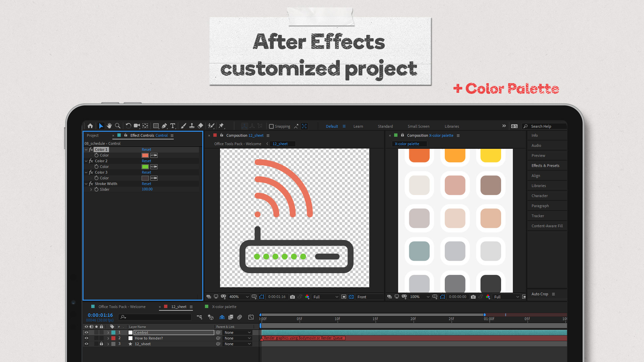Toggle visibility of the Control layer
This screenshot has width=644, height=362.
[87, 332]
